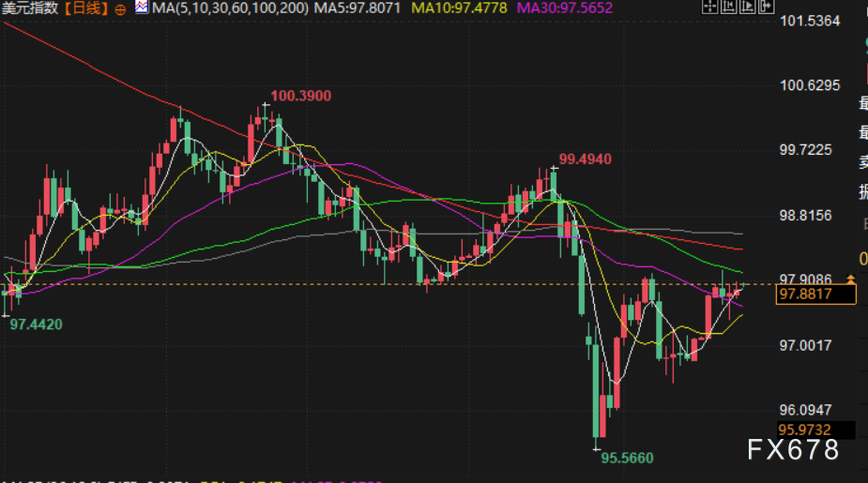
Task: Select the MA5:97.8071 legend value
Action: (358, 8)
